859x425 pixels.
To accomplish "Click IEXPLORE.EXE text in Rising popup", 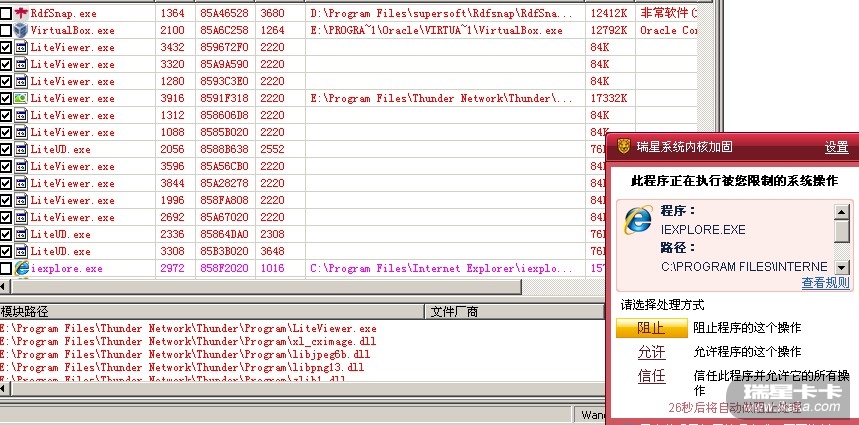I will pyautogui.click(x=703, y=229).
